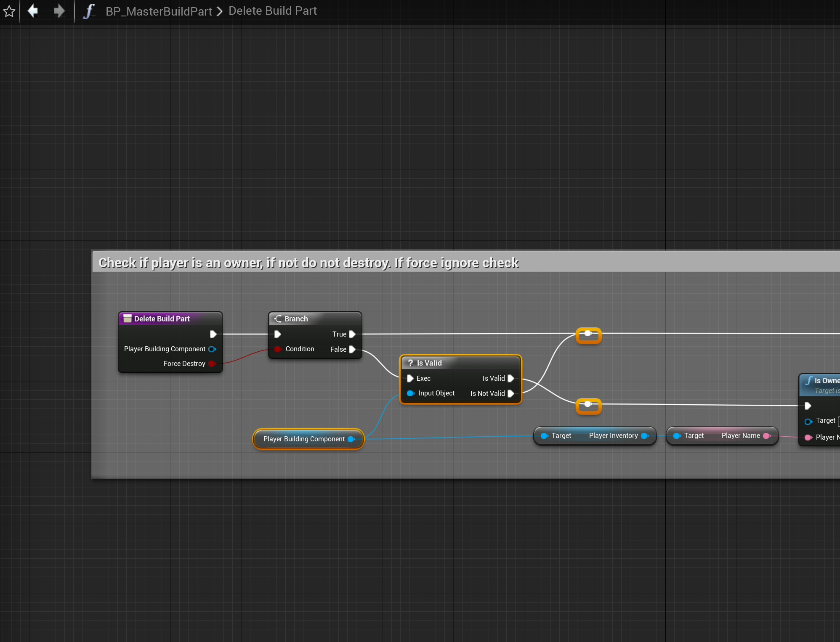840x642 pixels.
Task: Click the favorite star icon
Action: pos(9,11)
